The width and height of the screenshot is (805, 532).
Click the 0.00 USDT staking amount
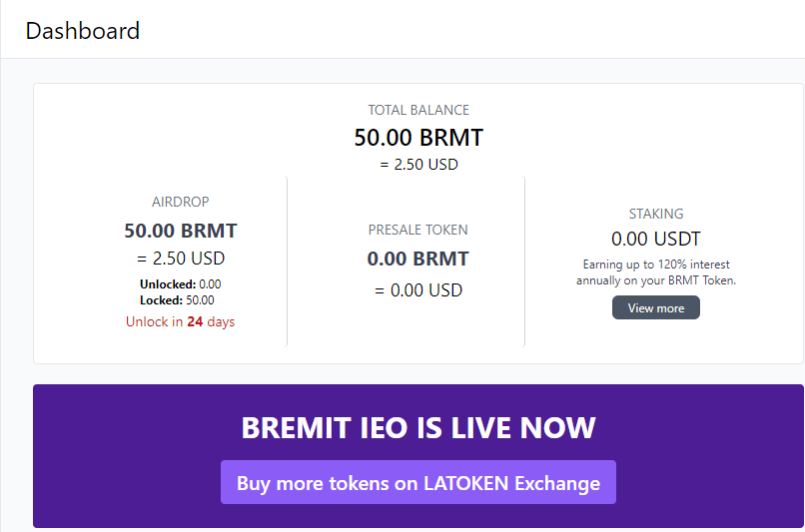[x=656, y=239]
